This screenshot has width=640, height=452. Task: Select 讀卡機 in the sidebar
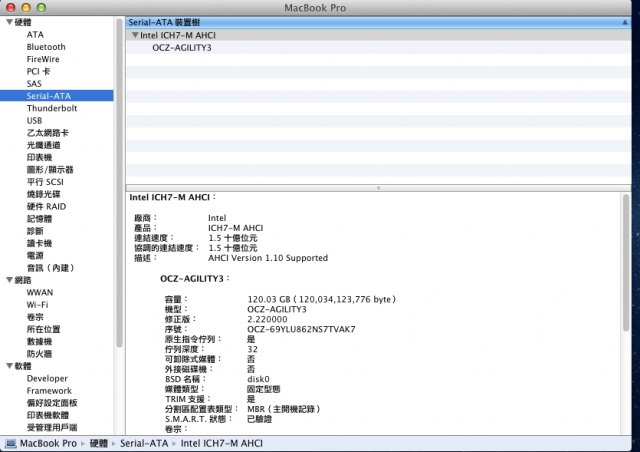(39, 243)
